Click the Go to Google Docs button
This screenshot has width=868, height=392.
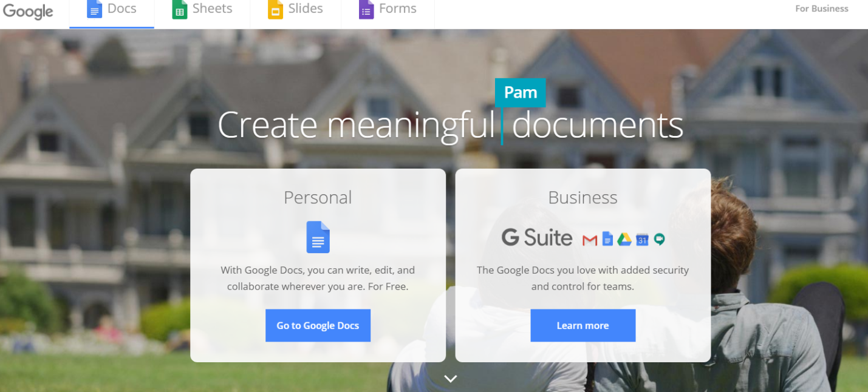tap(318, 325)
